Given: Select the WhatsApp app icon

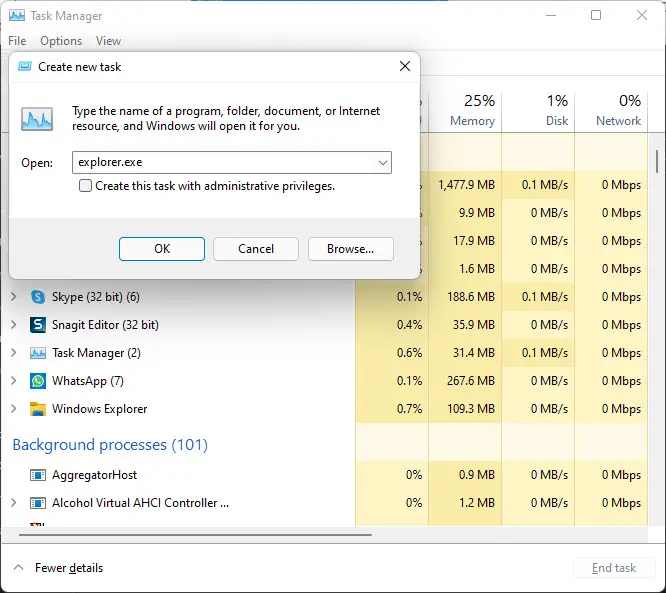Looking at the screenshot, I should (38, 381).
